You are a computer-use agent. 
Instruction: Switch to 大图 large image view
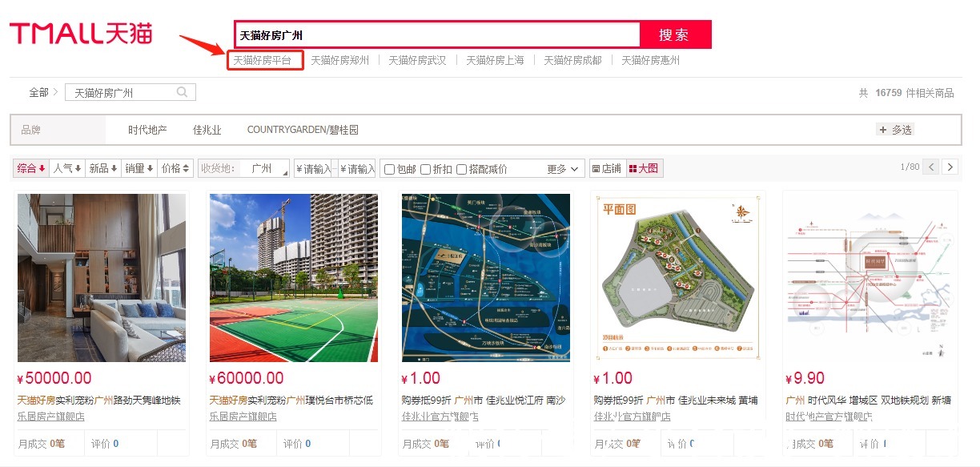click(644, 168)
